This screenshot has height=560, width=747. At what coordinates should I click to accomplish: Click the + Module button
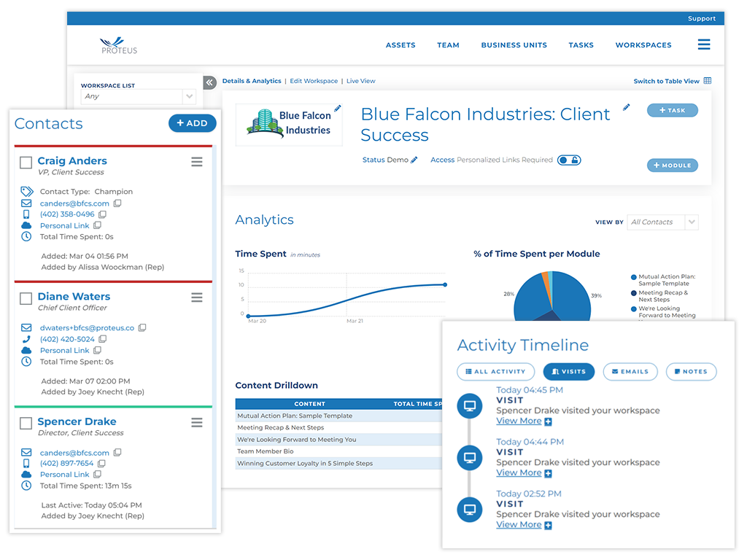(672, 166)
